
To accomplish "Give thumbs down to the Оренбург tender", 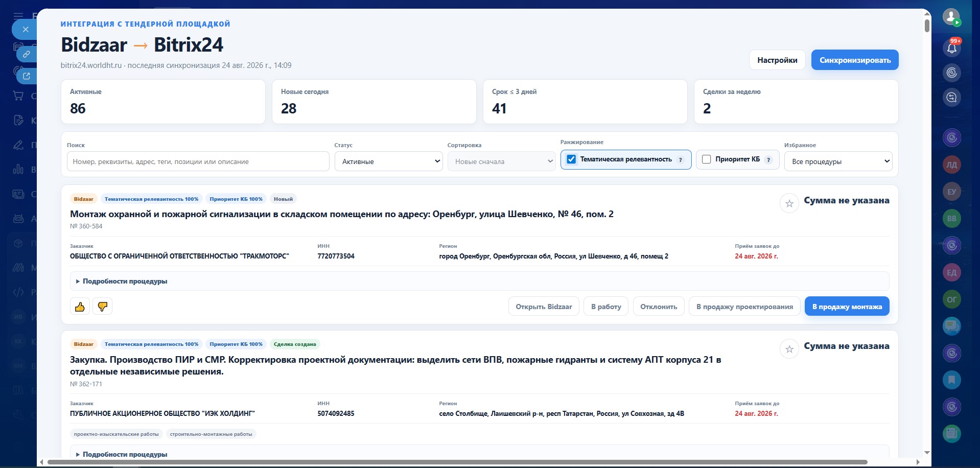I will (x=102, y=307).
